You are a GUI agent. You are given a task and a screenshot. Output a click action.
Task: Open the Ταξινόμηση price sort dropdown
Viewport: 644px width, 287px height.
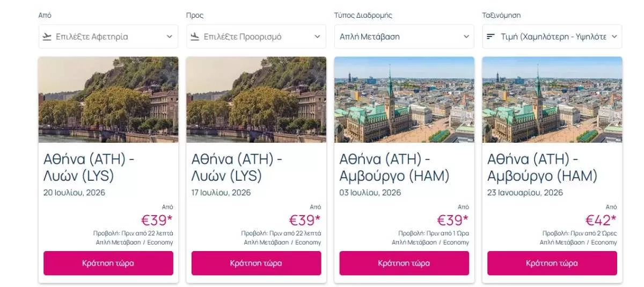click(x=553, y=36)
